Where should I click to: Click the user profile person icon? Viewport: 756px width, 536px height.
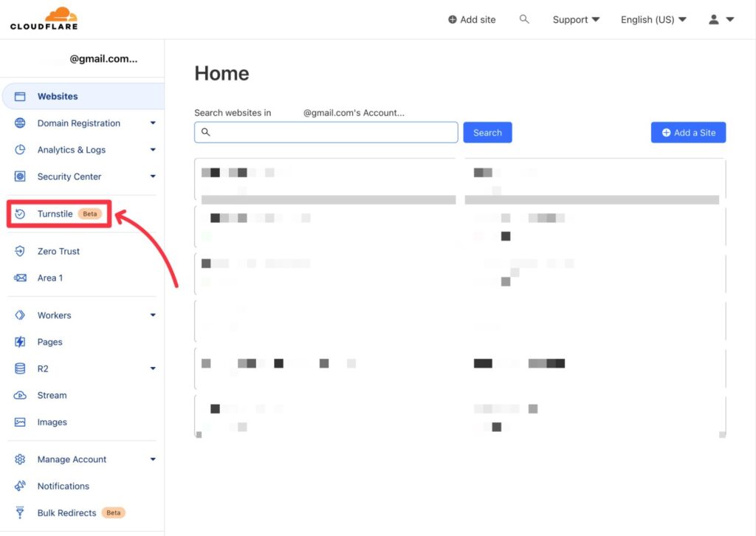point(712,19)
